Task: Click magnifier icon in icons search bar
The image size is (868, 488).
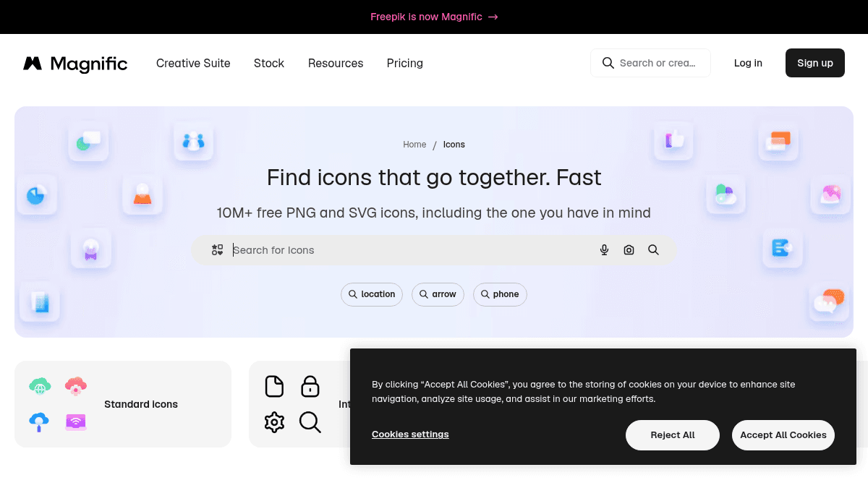Action: point(654,250)
